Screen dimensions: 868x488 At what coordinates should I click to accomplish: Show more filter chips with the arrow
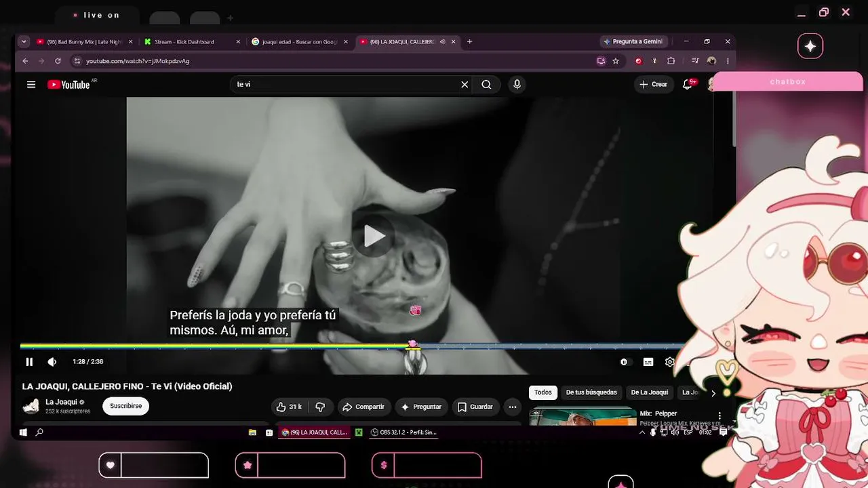click(x=713, y=393)
